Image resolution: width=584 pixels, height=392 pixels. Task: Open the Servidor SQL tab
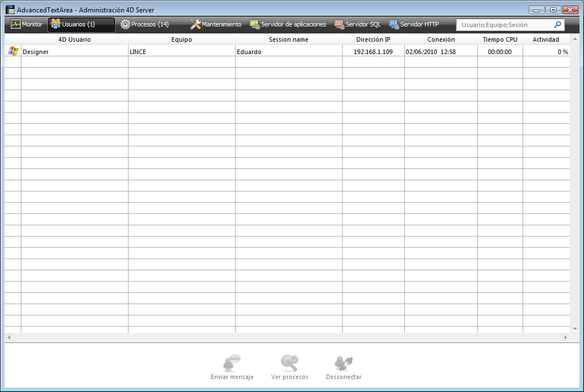click(x=357, y=25)
